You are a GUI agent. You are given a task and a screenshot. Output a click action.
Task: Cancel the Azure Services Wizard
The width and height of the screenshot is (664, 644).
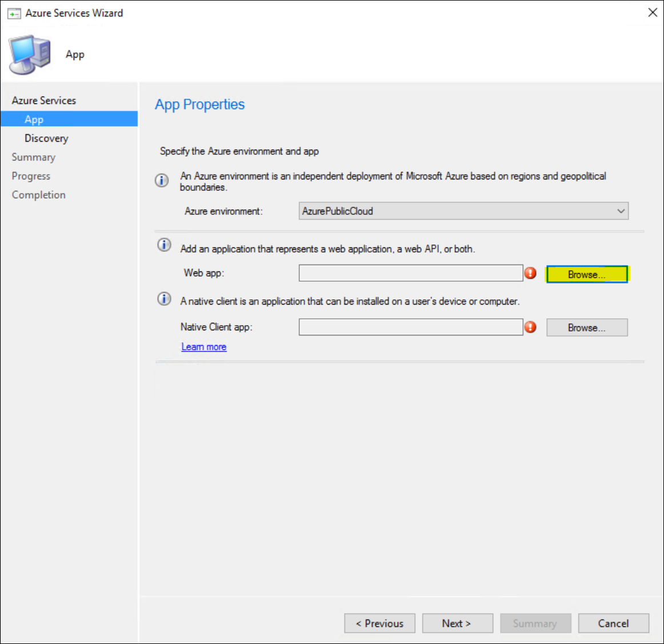pyautogui.click(x=614, y=623)
